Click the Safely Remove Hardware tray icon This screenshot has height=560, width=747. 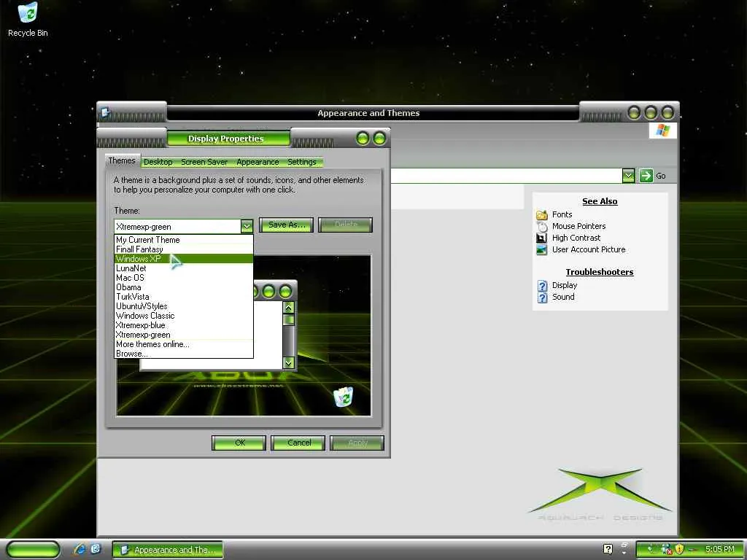tap(650, 549)
